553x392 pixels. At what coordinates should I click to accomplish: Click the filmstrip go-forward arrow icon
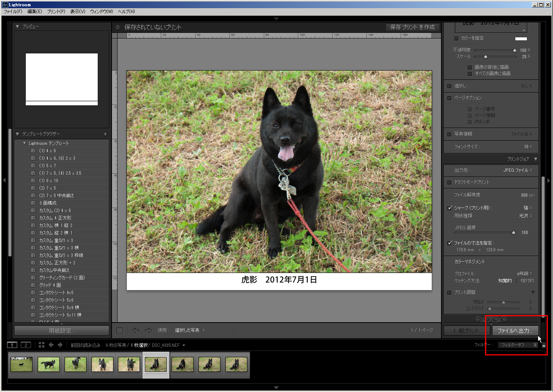(x=60, y=345)
